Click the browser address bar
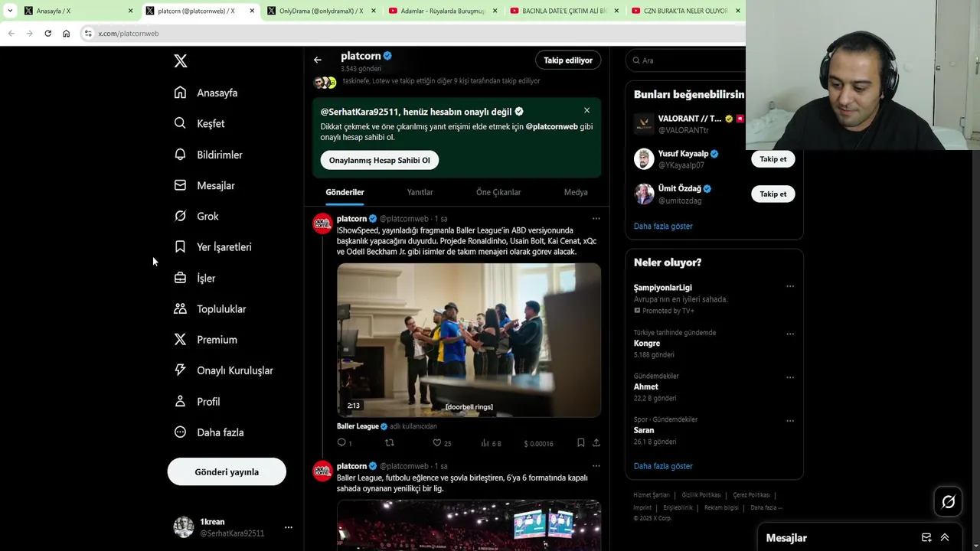 [413, 33]
